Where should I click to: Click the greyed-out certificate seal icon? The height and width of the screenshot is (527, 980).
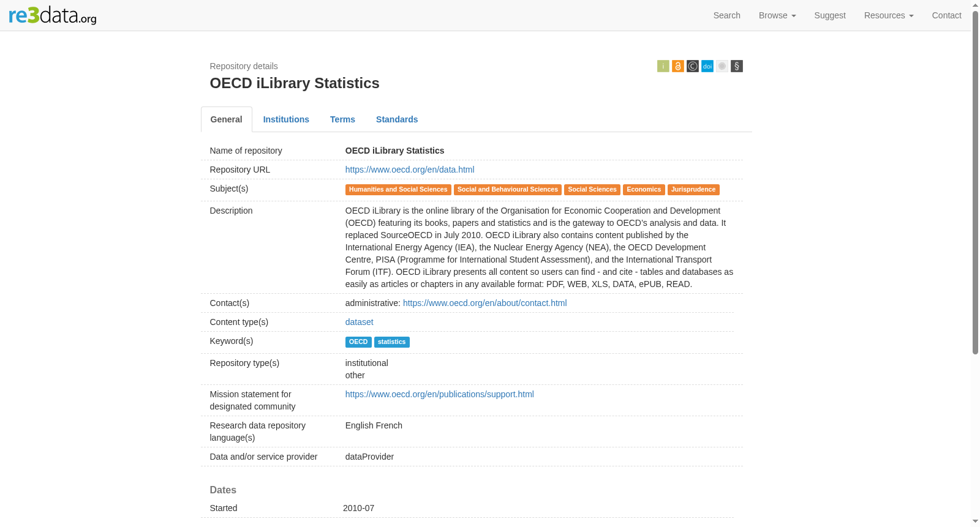pos(722,66)
